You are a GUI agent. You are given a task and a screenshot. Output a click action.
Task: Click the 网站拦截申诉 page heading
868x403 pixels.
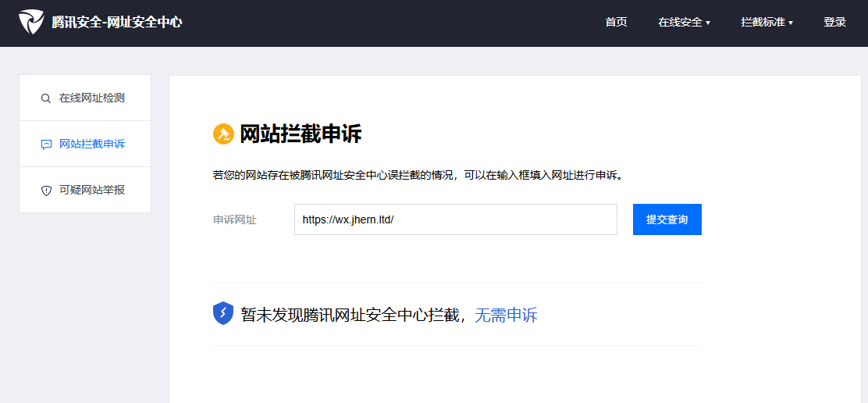[x=301, y=134]
